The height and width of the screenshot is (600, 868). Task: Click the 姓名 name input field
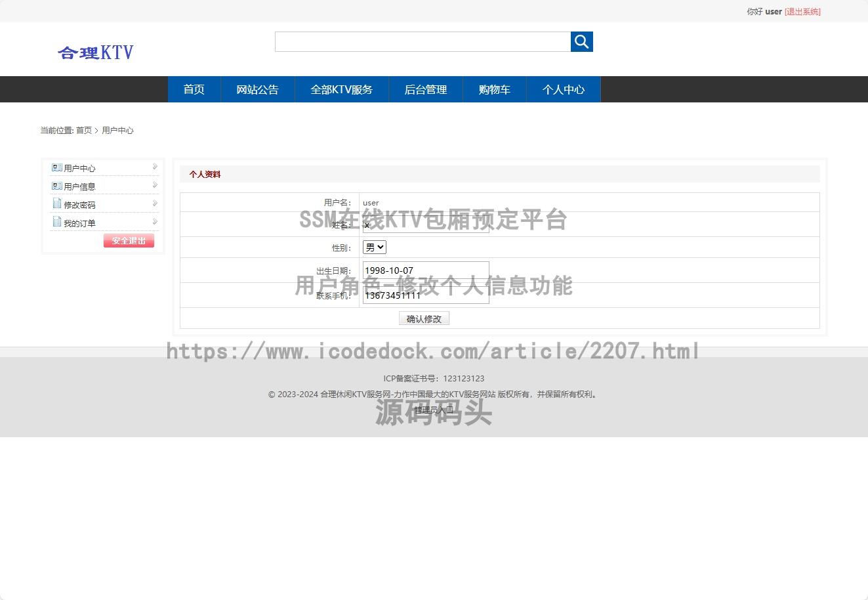click(x=426, y=225)
